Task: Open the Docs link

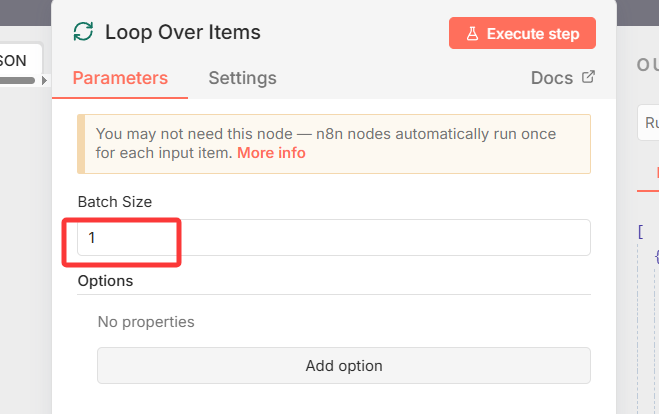Action: click(552, 78)
